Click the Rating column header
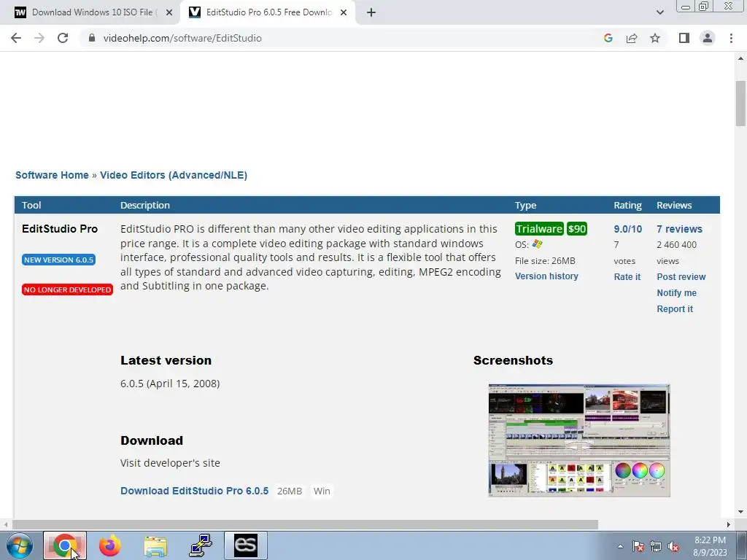The width and height of the screenshot is (747, 560). click(627, 205)
